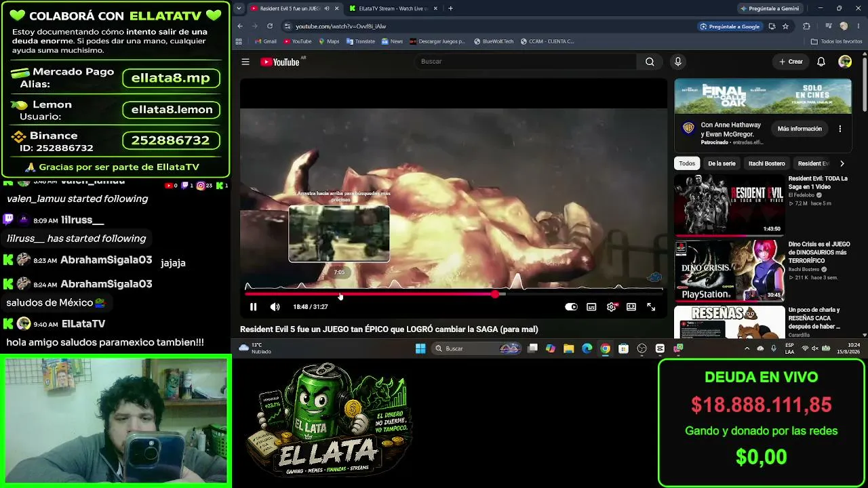
Task: Pause the Resident Evil 5 video
Action: [253, 307]
